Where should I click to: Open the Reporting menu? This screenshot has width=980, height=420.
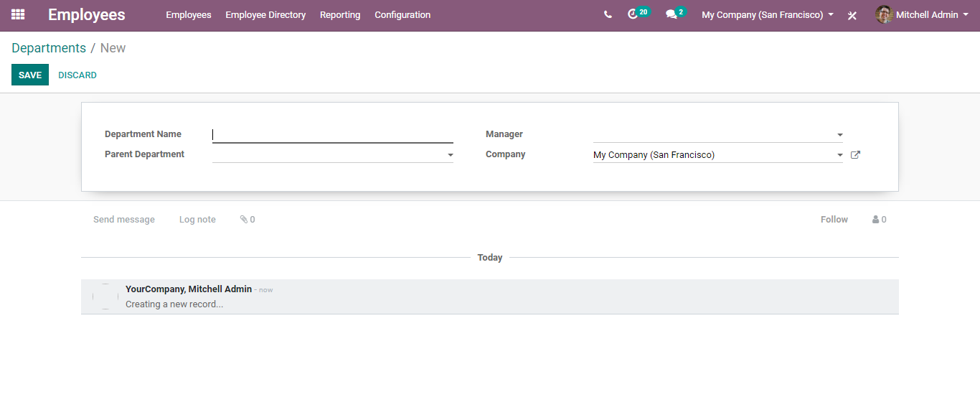[340, 14]
